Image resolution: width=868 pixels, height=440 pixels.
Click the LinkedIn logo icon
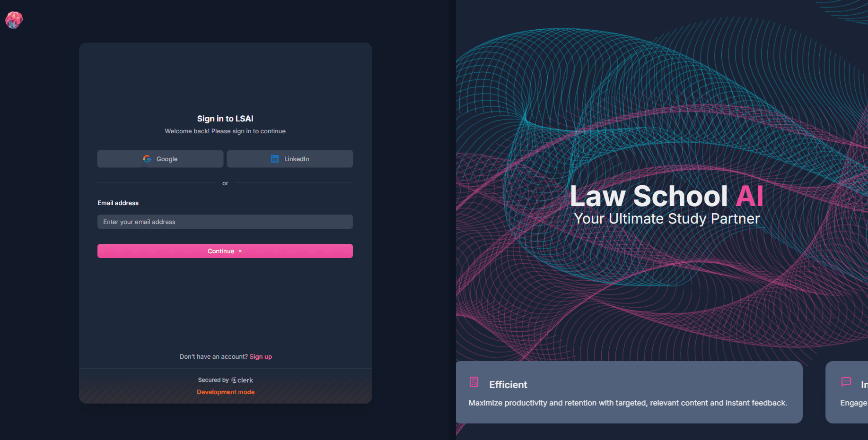coord(275,159)
